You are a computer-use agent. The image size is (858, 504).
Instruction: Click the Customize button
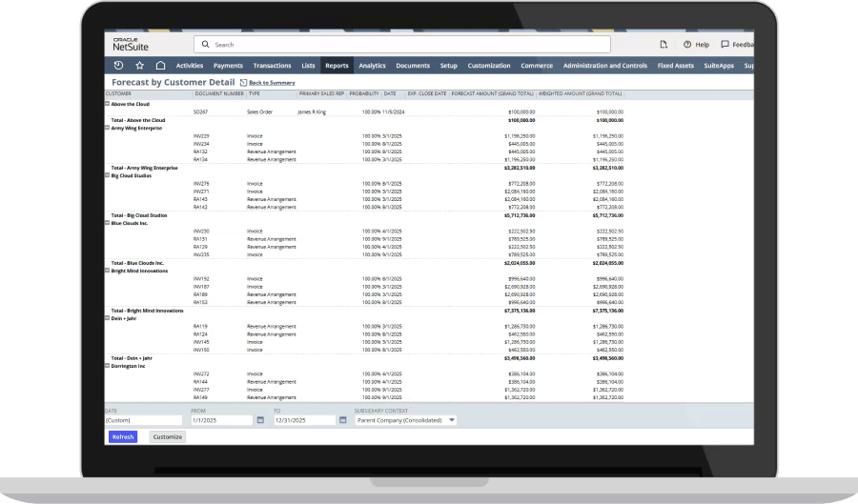click(x=168, y=436)
